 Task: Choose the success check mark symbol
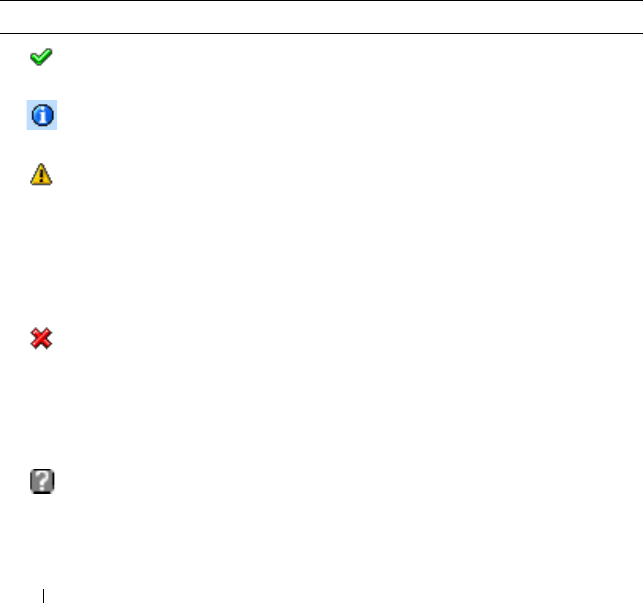41,57
